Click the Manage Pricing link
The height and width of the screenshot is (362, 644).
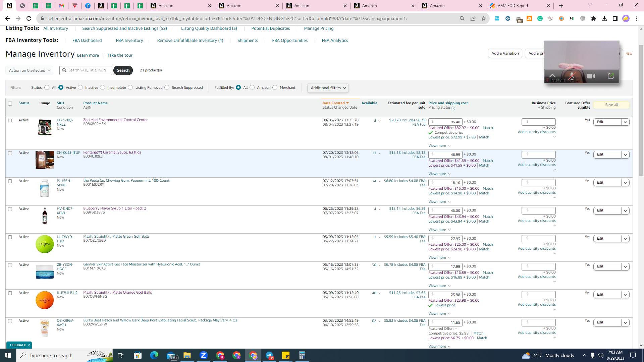pos(319,28)
